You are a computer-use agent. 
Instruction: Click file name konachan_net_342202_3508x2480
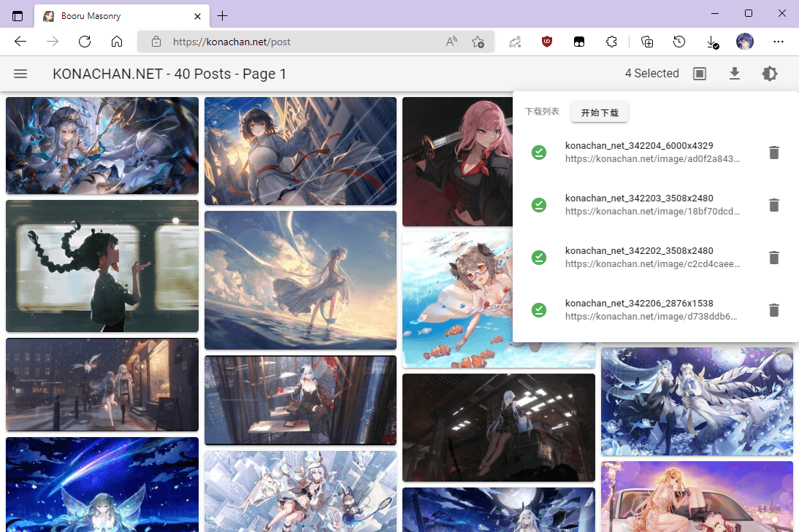coord(639,250)
